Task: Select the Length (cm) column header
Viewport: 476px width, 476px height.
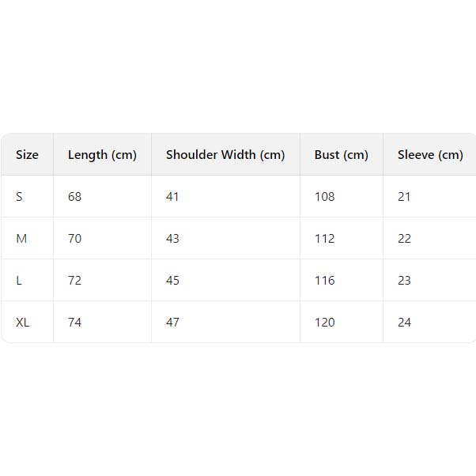Action: pos(102,155)
